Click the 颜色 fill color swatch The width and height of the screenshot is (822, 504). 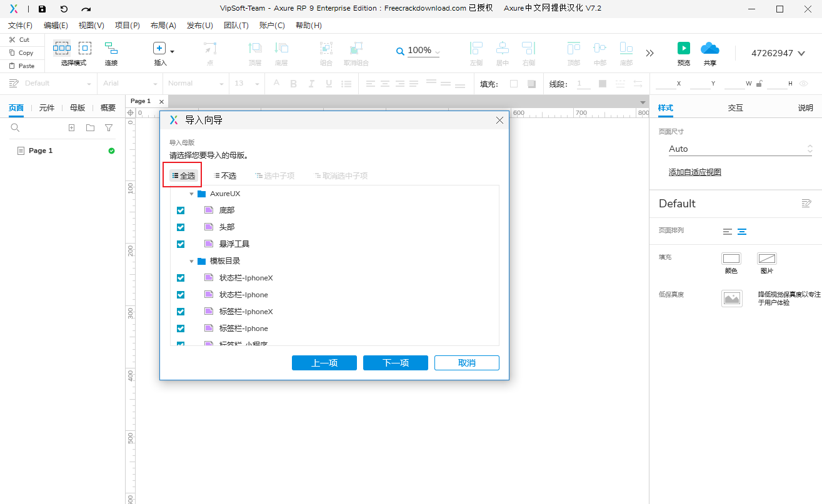731,259
